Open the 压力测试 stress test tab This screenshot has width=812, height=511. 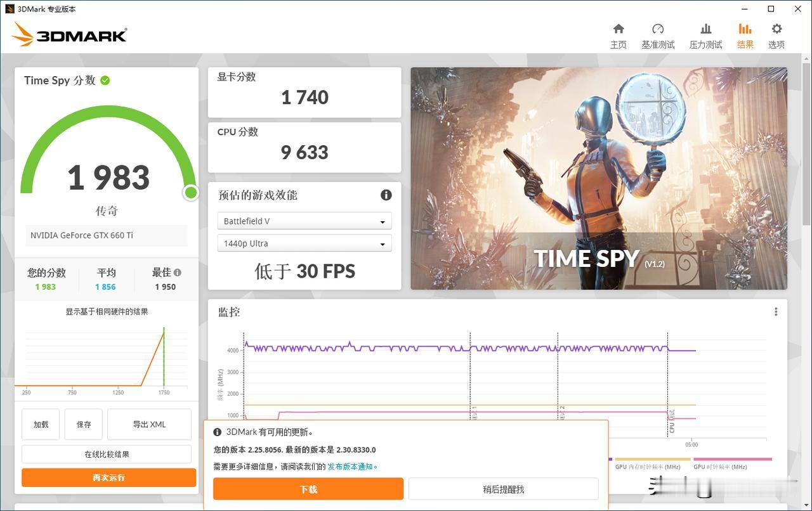pos(705,36)
